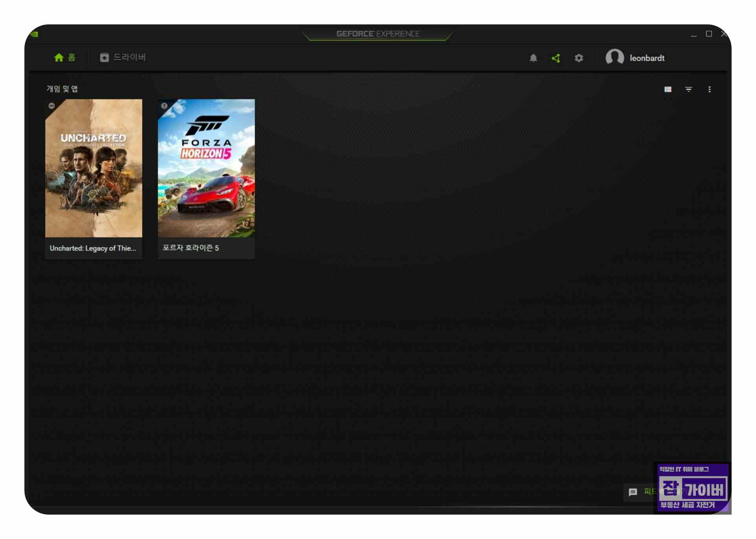The width and height of the screenshot is (756, 539).
Task: Click the 포르자 호라이즌 5 title label
Action: [191, 248]
